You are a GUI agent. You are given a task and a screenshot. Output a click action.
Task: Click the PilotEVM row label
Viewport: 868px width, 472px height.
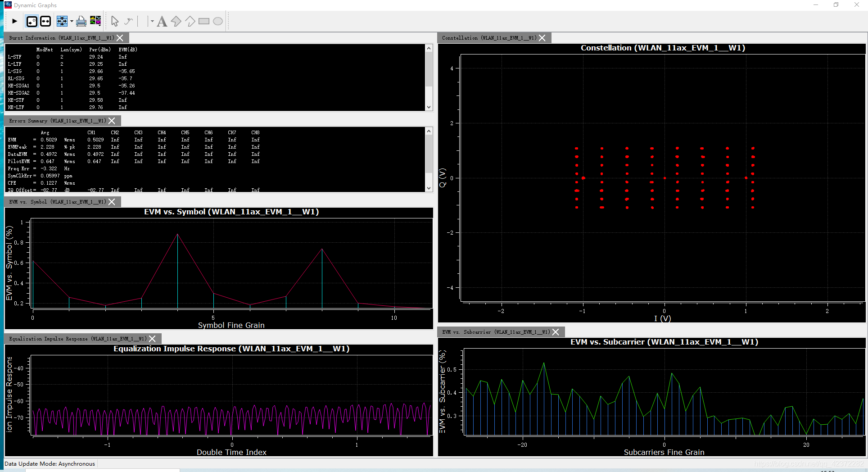pos(18,161)
